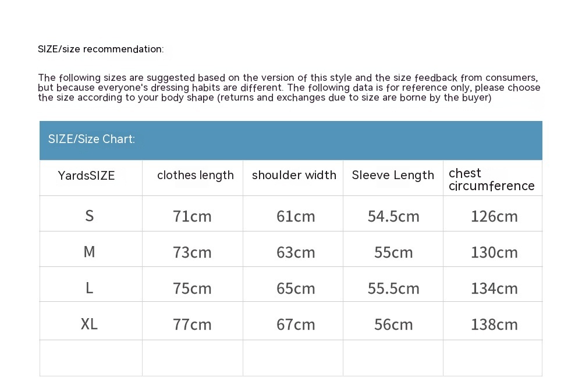Select the clothes length column header
The width and height of the screenshot is (582, 392).
[195, 176]
